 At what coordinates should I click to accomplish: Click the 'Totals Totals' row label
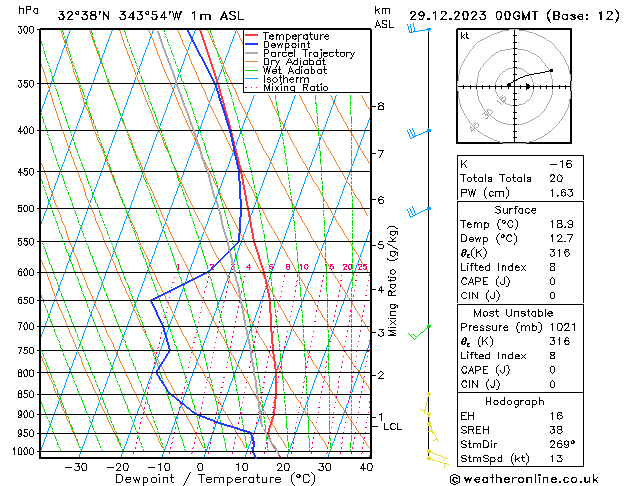[495, 178]
